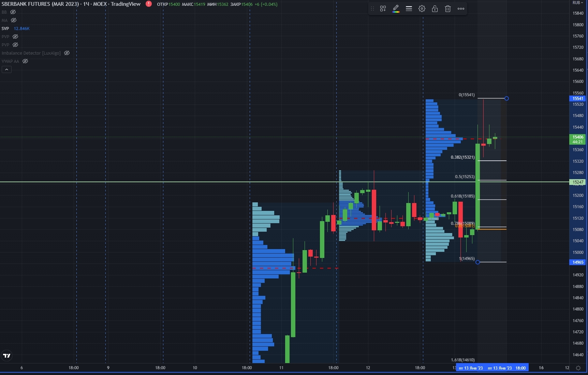The height and width of the screenshot is (375, 588).
Task: Click the Fib level label 1.618(14610)
Action: point(462,360)
